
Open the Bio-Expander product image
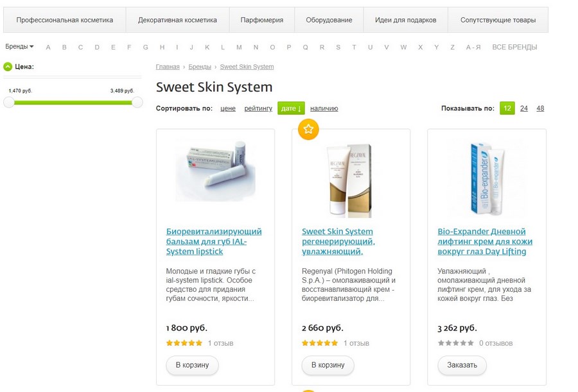487,178
